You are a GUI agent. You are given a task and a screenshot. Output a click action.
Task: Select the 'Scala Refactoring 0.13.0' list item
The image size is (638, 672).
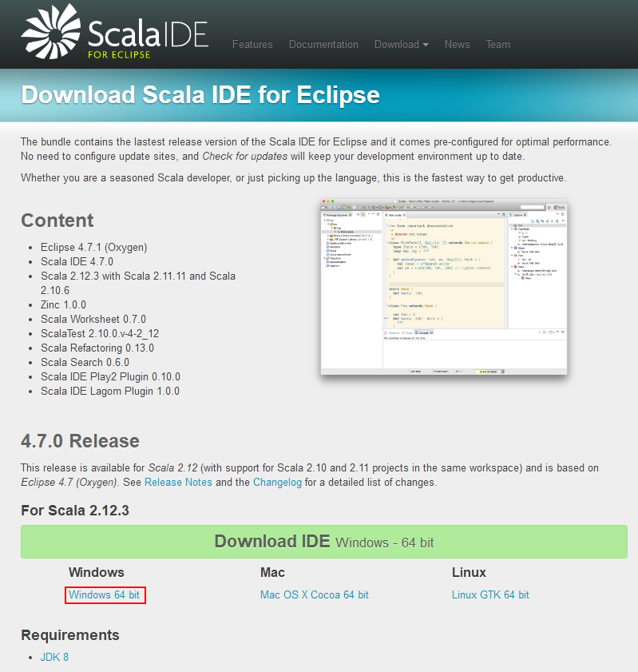point(97,348)
